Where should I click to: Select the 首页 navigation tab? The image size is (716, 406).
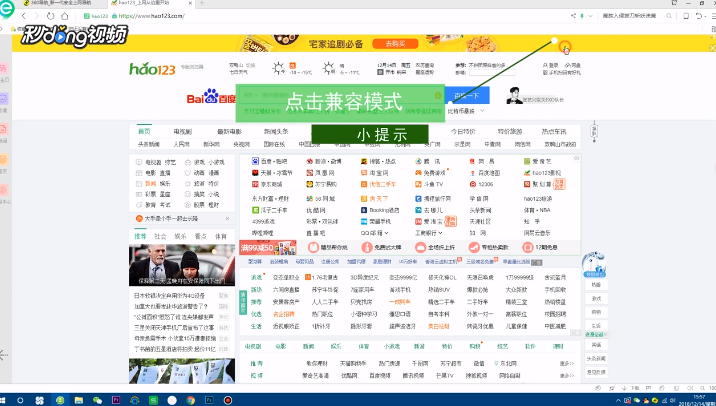[x=144, y=132]
